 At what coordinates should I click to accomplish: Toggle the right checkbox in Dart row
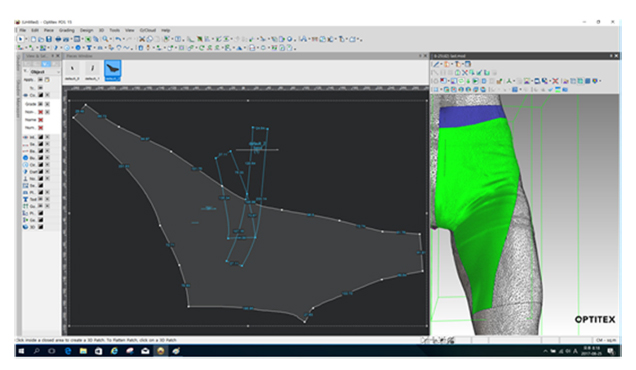click(47, 171)
